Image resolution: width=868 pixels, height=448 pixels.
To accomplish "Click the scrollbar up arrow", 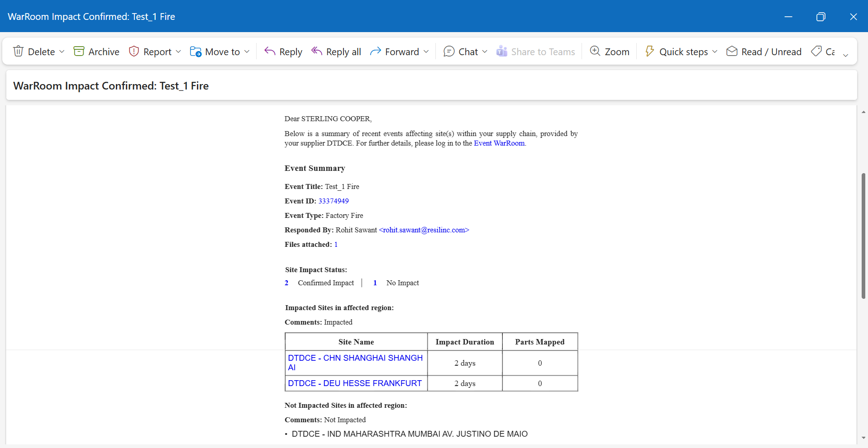I will (x=863, y=112).
